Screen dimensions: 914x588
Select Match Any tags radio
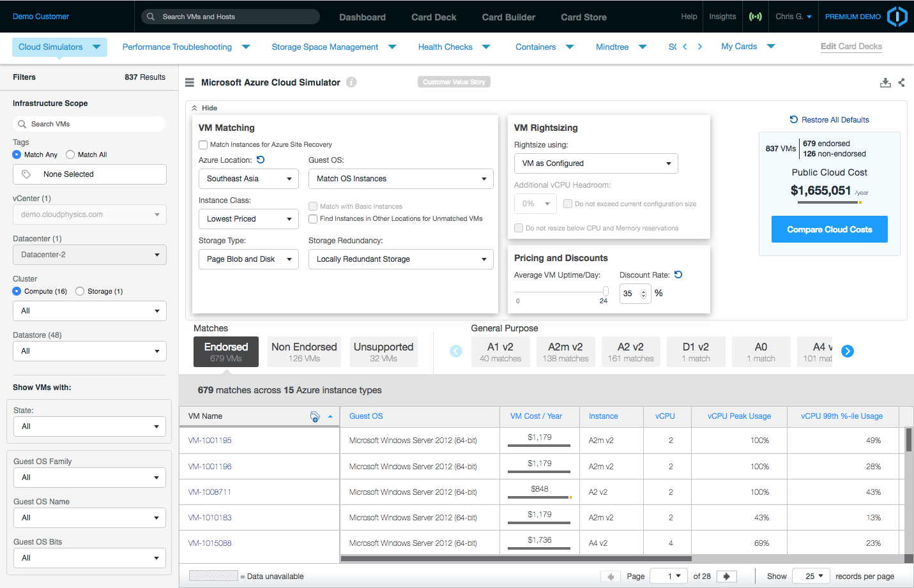(x=17, y=155)
